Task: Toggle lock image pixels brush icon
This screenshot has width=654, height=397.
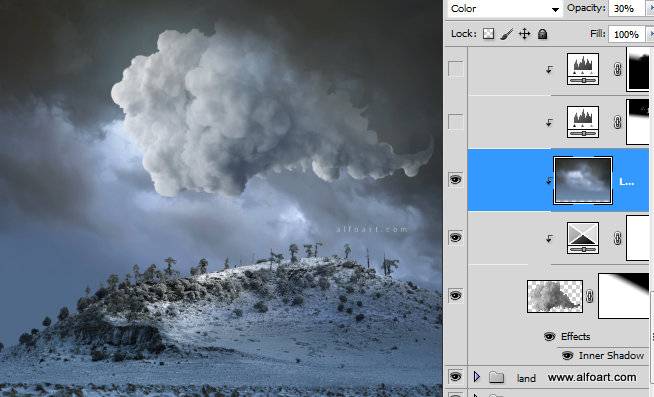Action: pos(506,34)
